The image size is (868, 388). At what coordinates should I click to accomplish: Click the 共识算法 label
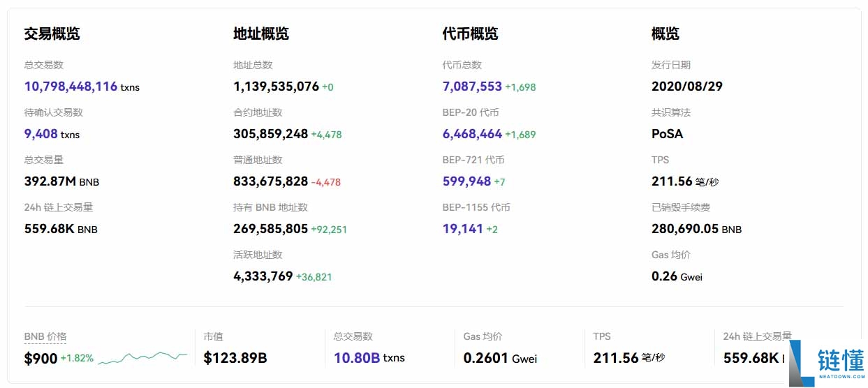[x=671, y=112]
